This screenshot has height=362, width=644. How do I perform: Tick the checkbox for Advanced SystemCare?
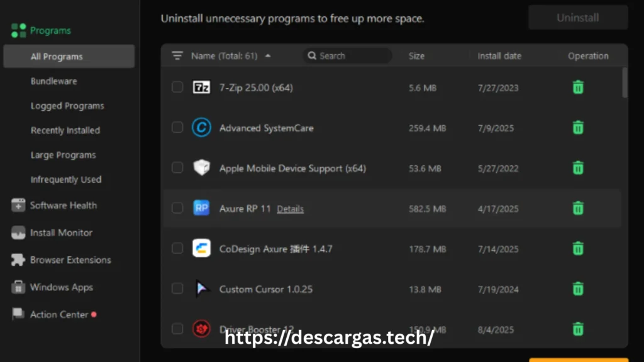(177, 127)
